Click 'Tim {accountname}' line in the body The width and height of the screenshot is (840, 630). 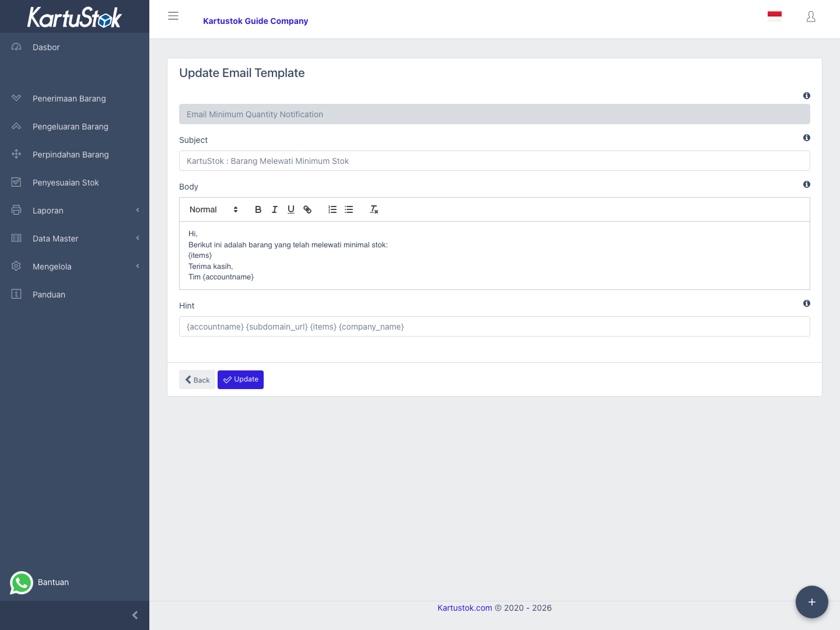point(221,277)
